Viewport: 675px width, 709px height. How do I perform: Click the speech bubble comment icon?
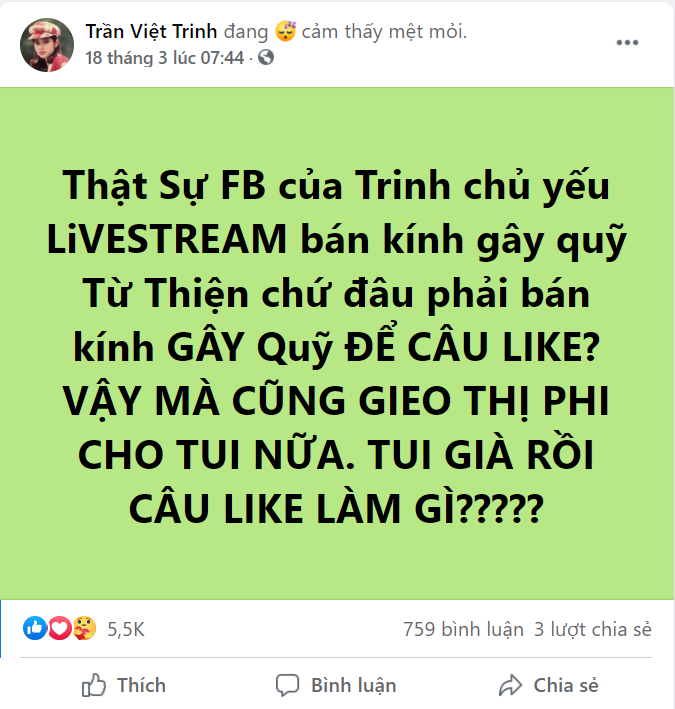pyautogui.click(x=288, y=685)
